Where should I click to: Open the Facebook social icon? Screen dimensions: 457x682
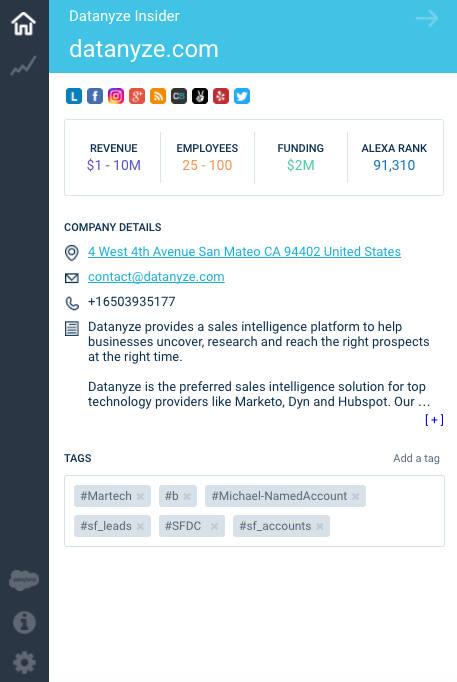(95, 96)
